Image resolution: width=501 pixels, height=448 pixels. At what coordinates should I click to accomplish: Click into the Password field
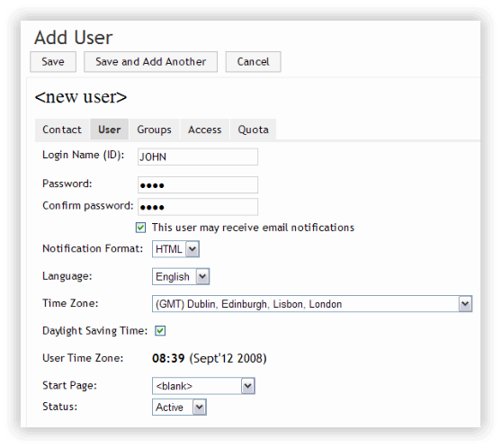point(198,184)
